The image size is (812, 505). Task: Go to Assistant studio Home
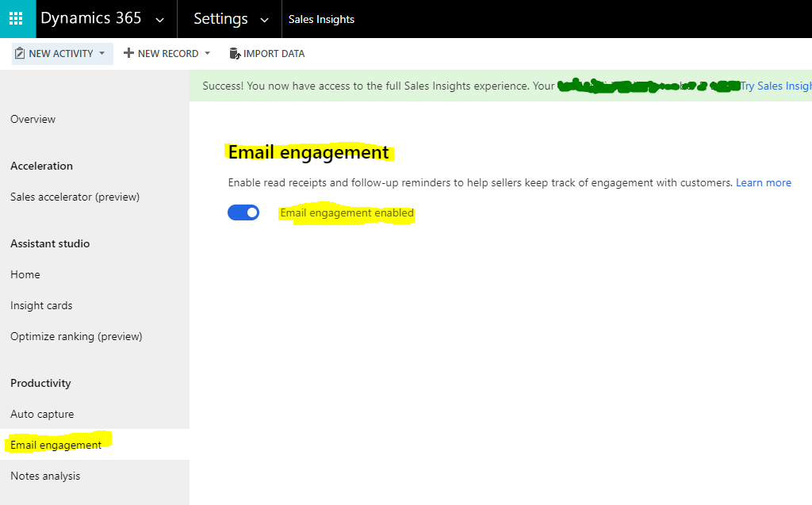pyautogui.click(x=25, y=274)
